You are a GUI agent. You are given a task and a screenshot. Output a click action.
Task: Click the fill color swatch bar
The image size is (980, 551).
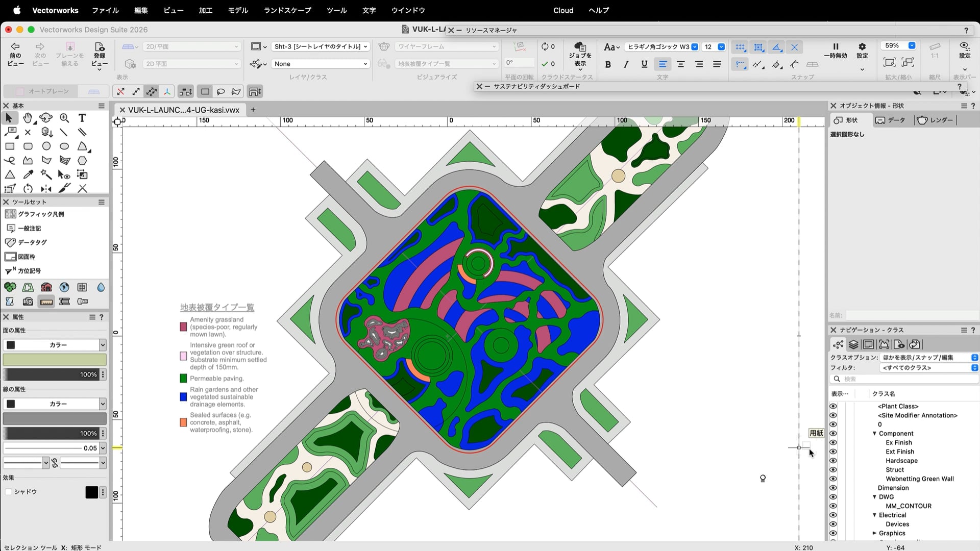[x=55, y=360]
